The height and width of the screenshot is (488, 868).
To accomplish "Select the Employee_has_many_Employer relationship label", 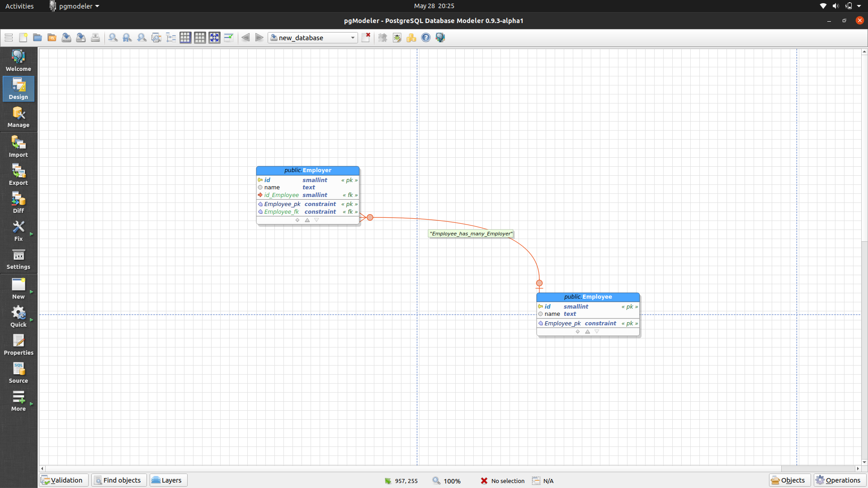I will (x=471, y=234).
